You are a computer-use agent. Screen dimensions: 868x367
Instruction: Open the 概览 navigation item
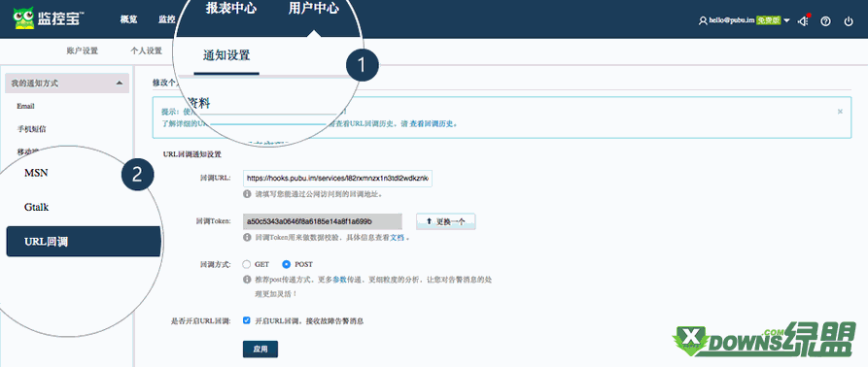pyautogui.click(x=128, y=19)
